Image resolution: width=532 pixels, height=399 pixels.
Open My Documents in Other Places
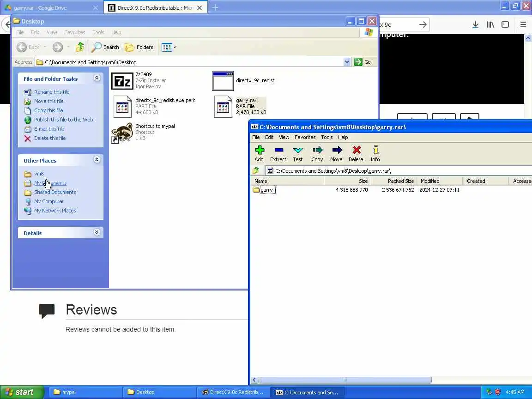tap(50, 183)
